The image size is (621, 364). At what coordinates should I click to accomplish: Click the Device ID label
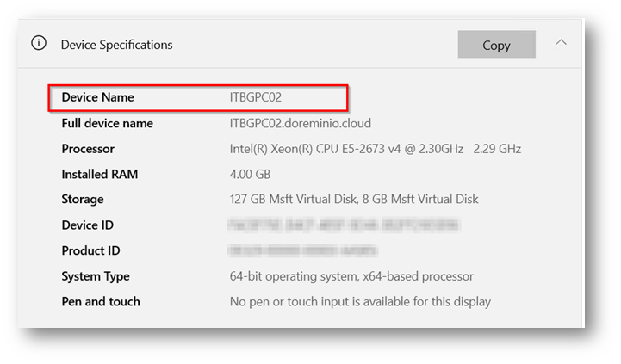(x=87, y=225)
